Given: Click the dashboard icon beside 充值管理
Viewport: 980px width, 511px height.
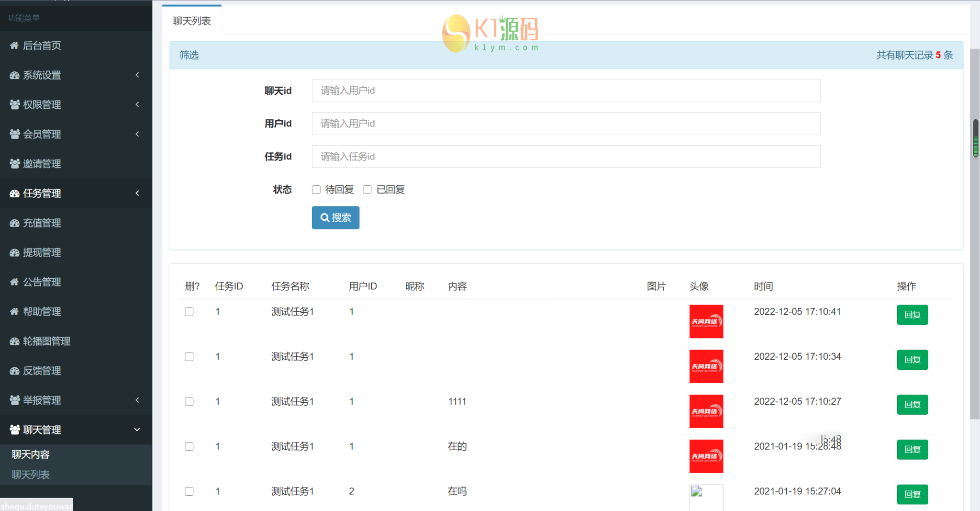Looking at the screenshot, I should 14,223.
